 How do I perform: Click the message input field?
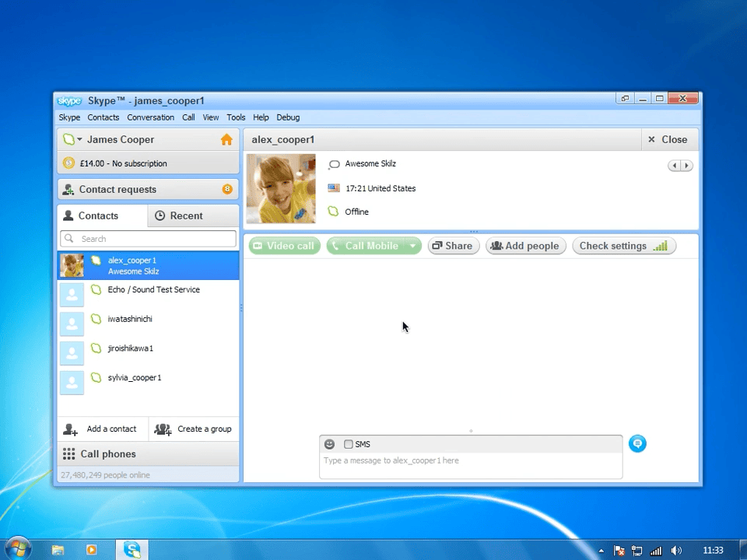[x=471, y=465]
